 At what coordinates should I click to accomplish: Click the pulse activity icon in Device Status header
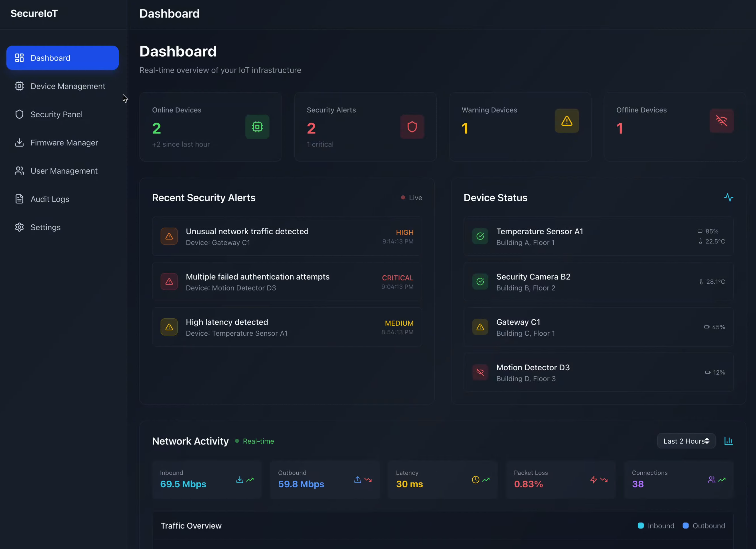point(729,197)
